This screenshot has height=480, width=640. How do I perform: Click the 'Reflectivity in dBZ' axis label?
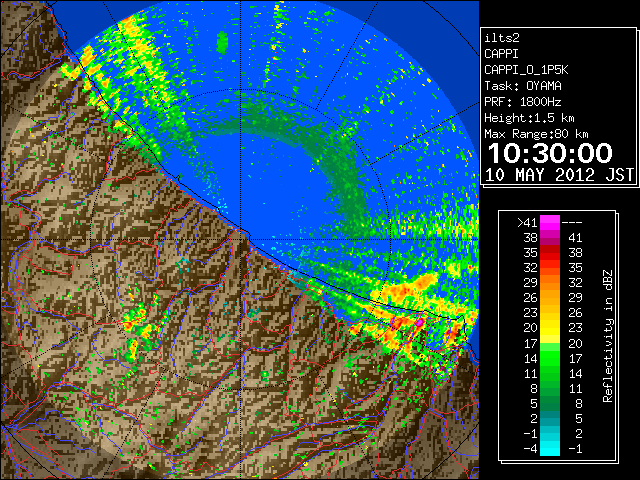click(x=607, y=336)
